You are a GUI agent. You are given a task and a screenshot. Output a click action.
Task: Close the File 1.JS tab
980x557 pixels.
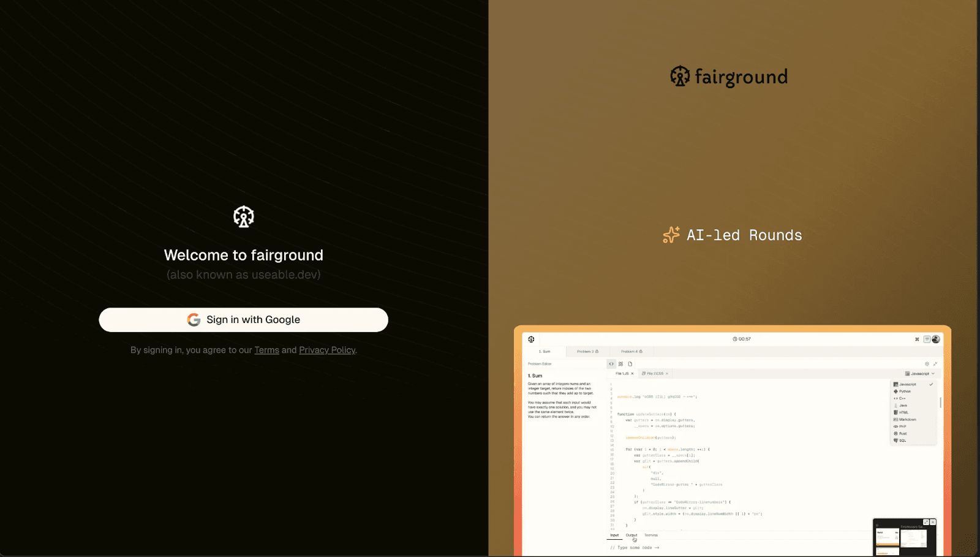tap(631, 374)
